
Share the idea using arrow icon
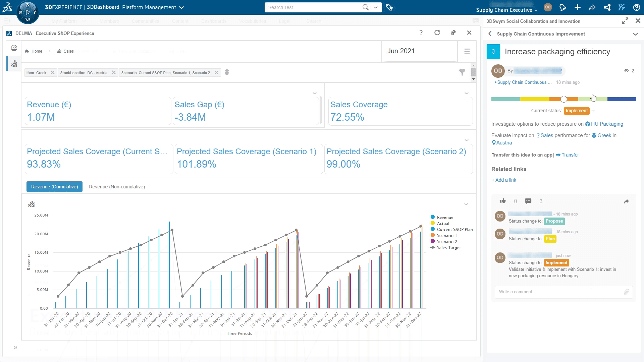[626, 201]
